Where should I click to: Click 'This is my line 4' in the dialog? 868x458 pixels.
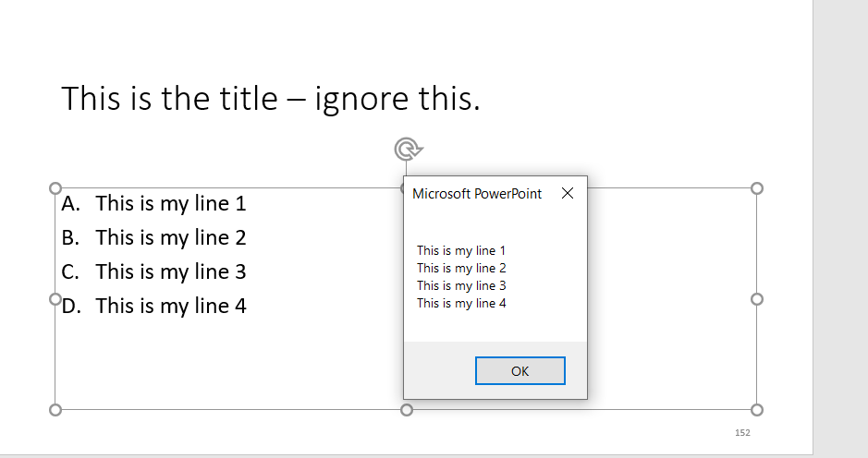click(461, 303)
